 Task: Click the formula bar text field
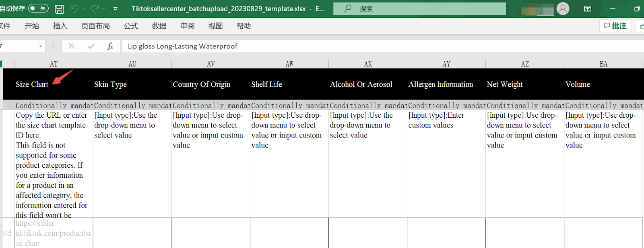362,46
